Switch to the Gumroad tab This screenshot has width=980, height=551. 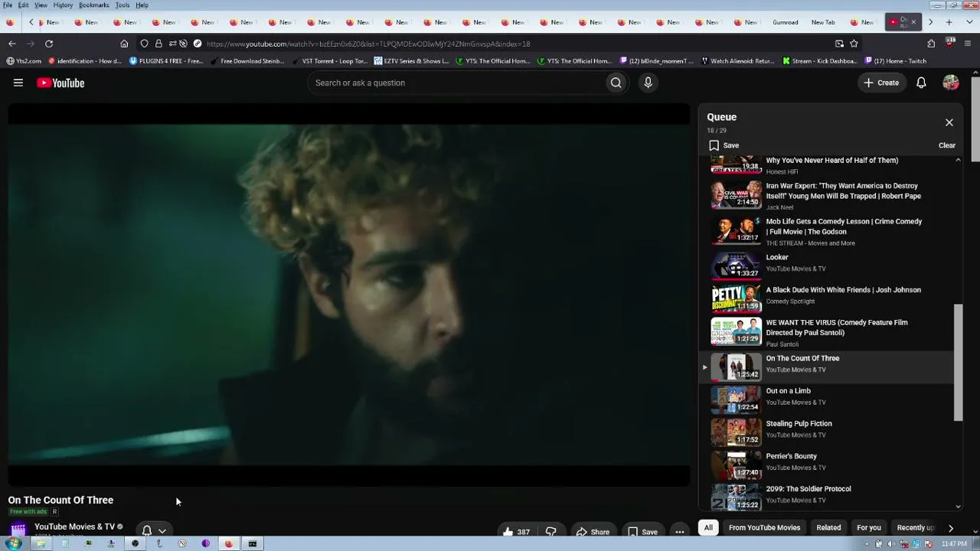tap(786, 22)
